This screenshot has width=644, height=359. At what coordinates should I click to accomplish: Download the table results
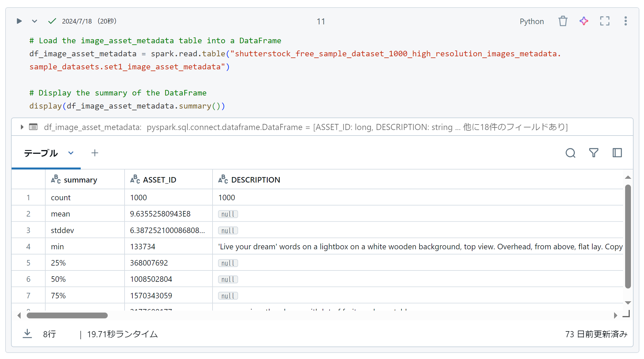coord(27,334)
